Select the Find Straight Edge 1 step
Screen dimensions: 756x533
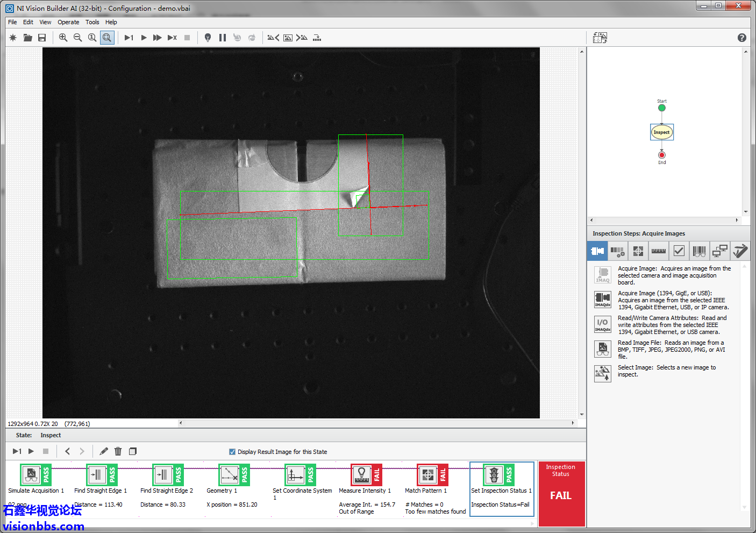[x=102, y=475]
